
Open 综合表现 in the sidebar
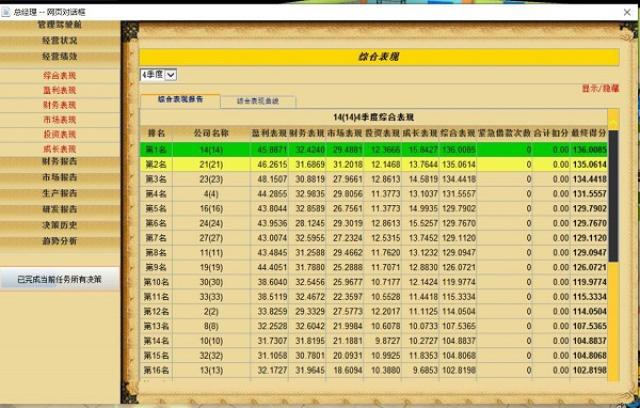click(x=59, y=75)
